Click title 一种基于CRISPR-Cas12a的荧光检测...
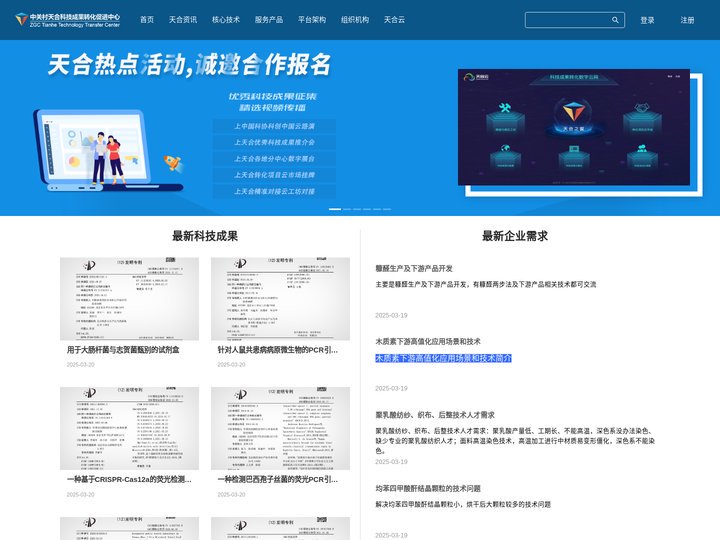 [x=129, y=479]
